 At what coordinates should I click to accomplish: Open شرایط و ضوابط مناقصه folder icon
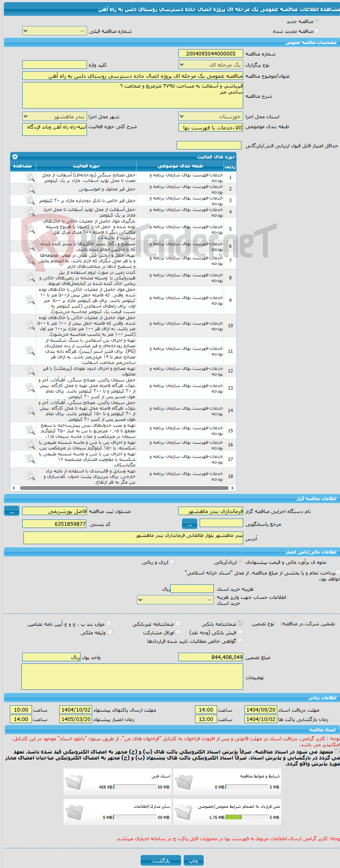click(183, 782)
